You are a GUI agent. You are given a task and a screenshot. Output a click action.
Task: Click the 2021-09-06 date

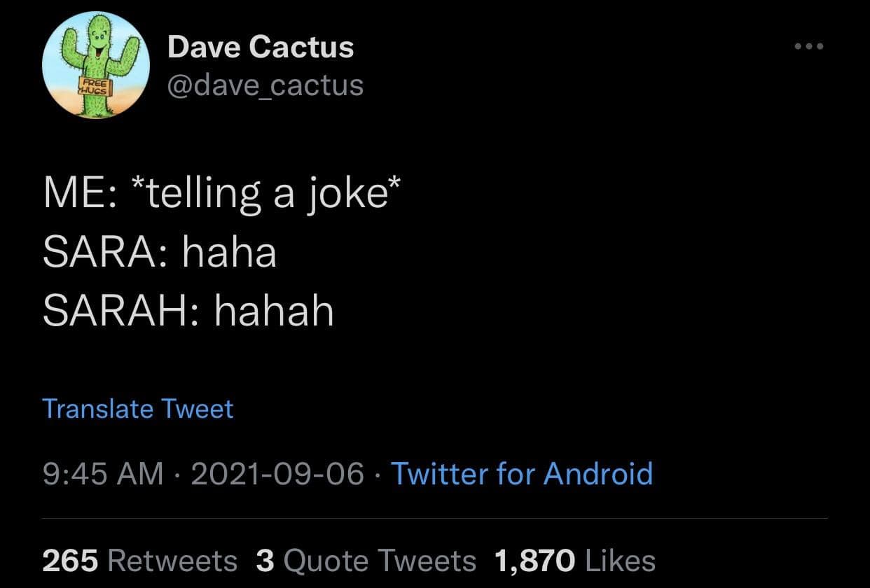pyautogui.click(x=277, y=473)
